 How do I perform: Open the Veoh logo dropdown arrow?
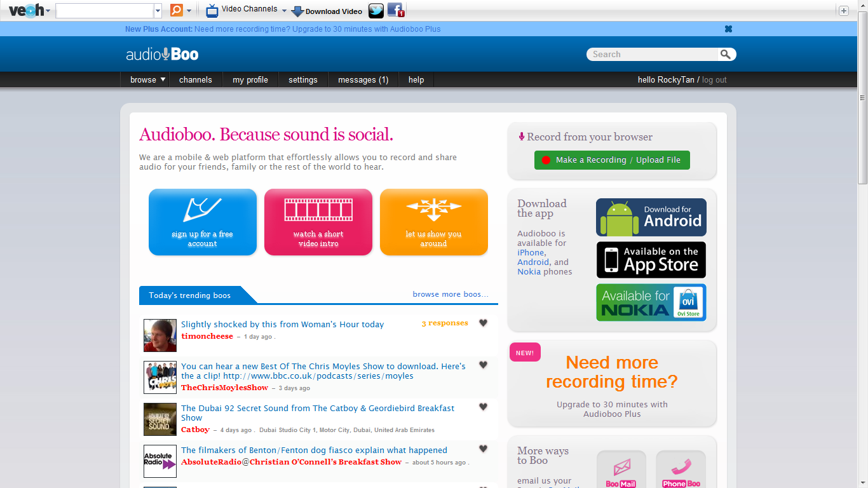point(48,11)
